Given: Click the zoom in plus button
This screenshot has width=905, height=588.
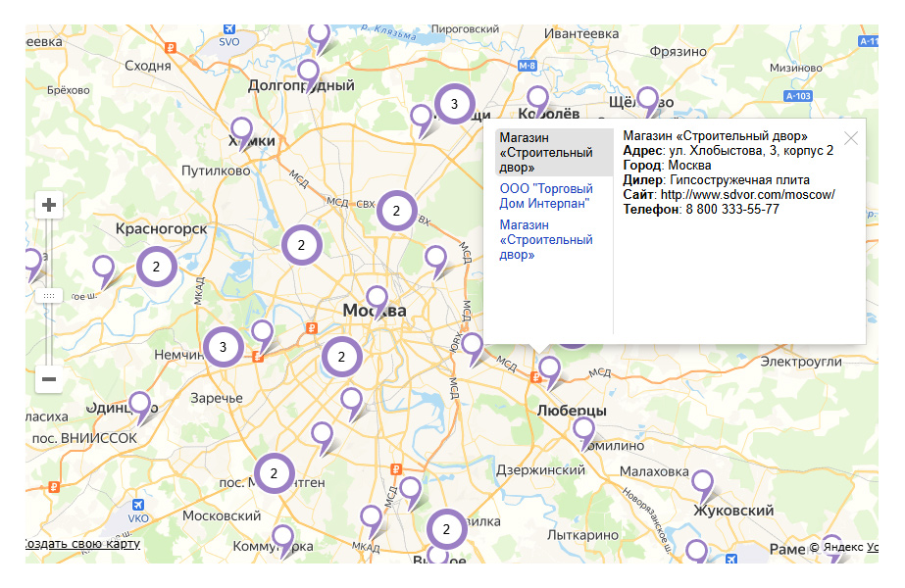Looking at the screenshot, I should click(x=49, y=206).
